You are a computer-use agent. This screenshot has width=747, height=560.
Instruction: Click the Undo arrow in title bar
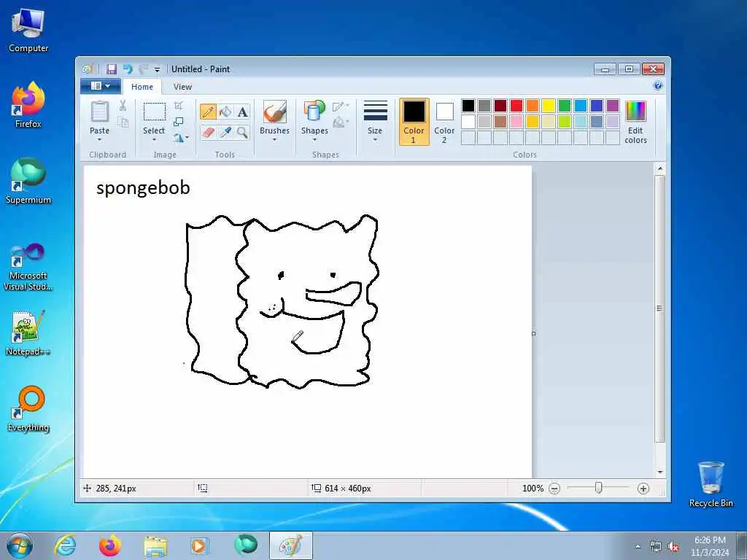127,69
